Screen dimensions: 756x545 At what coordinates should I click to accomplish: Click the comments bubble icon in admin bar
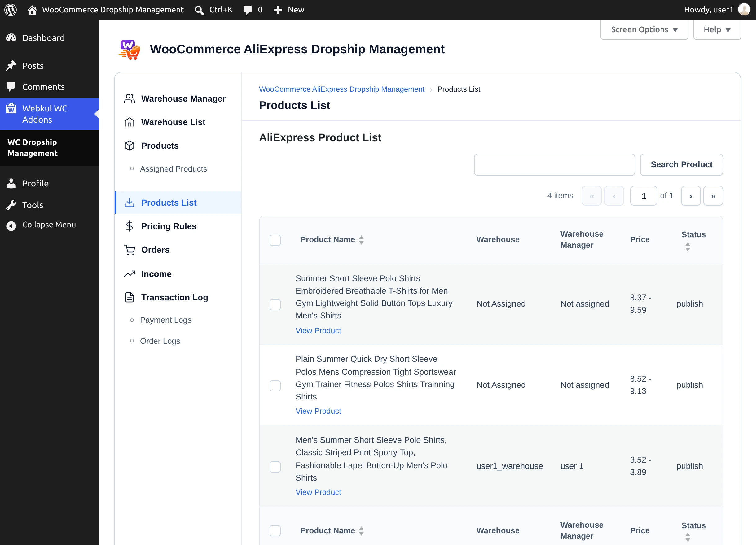coord(248,10)
